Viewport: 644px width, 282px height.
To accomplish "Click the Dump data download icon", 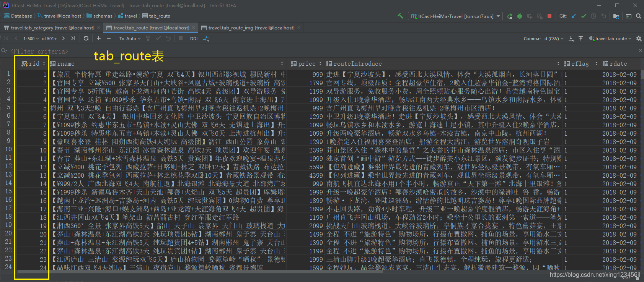I will (571, 38).
